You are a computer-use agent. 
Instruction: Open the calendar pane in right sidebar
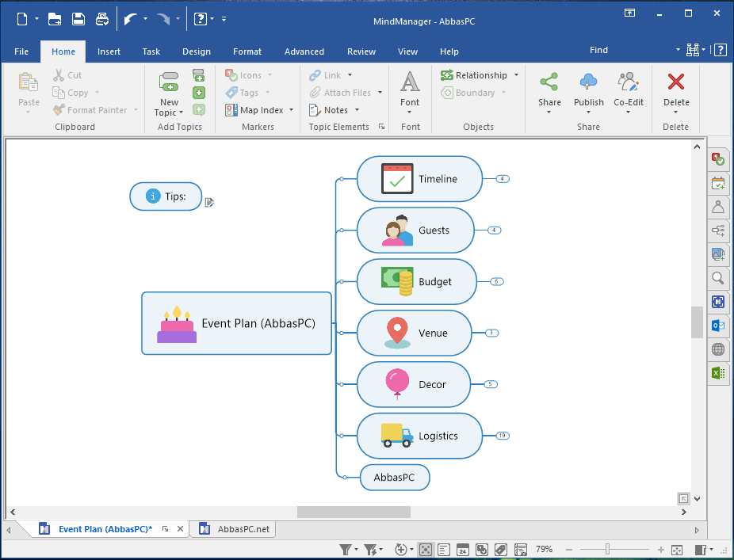[x=717, y=183]
